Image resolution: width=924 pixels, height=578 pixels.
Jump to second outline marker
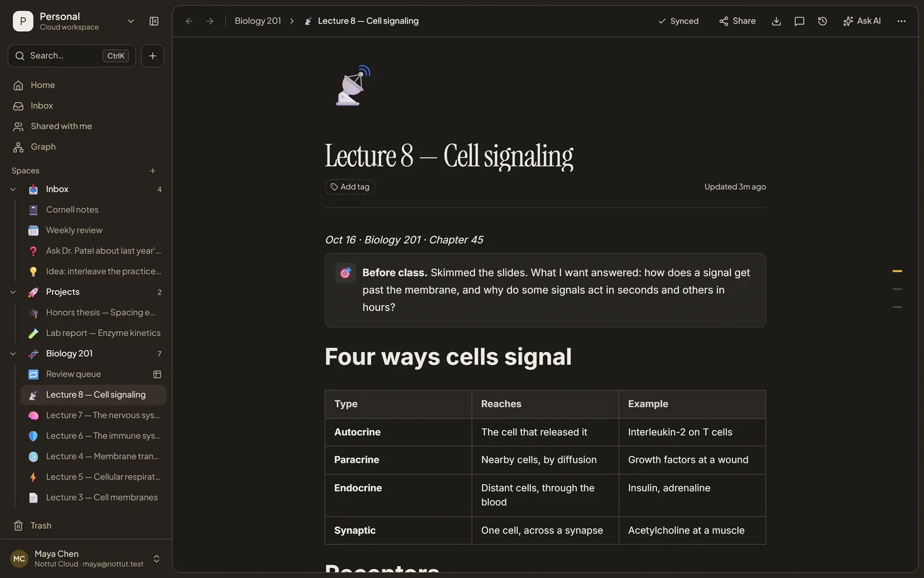897,289
